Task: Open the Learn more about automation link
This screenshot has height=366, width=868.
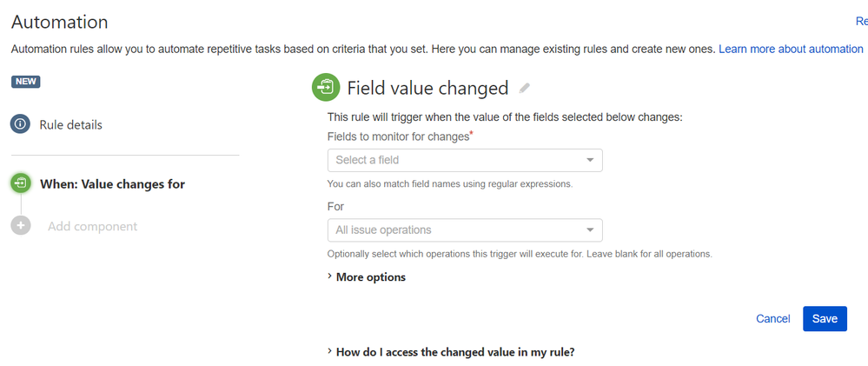Action: 791,49
